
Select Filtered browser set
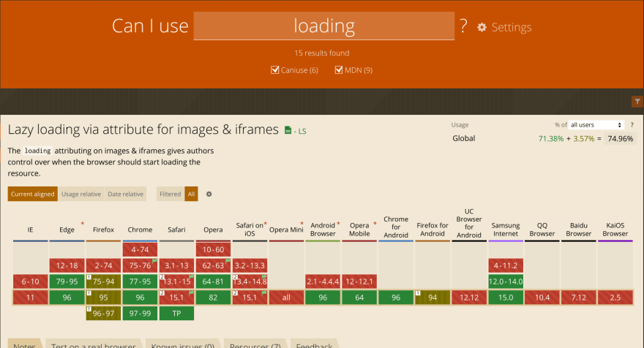point(170,194)
